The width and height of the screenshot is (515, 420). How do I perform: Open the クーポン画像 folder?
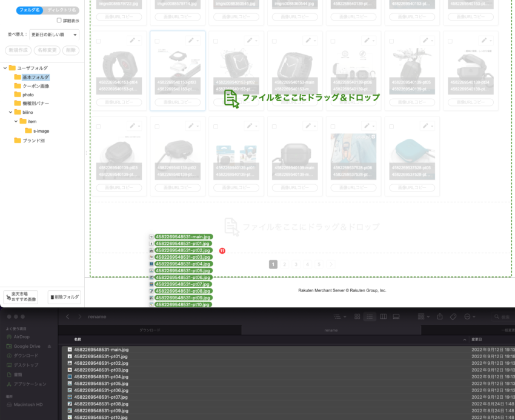point(36,86)
